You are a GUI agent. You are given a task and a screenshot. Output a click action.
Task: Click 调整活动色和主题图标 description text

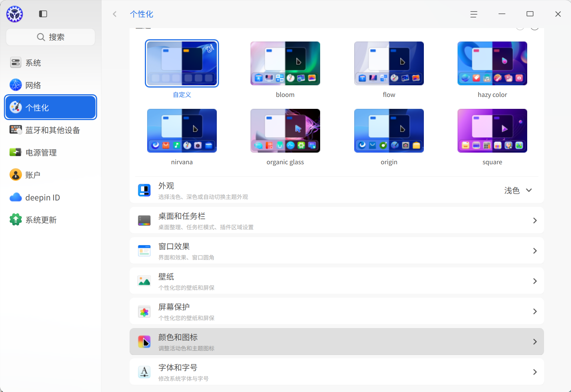(186, 349)
